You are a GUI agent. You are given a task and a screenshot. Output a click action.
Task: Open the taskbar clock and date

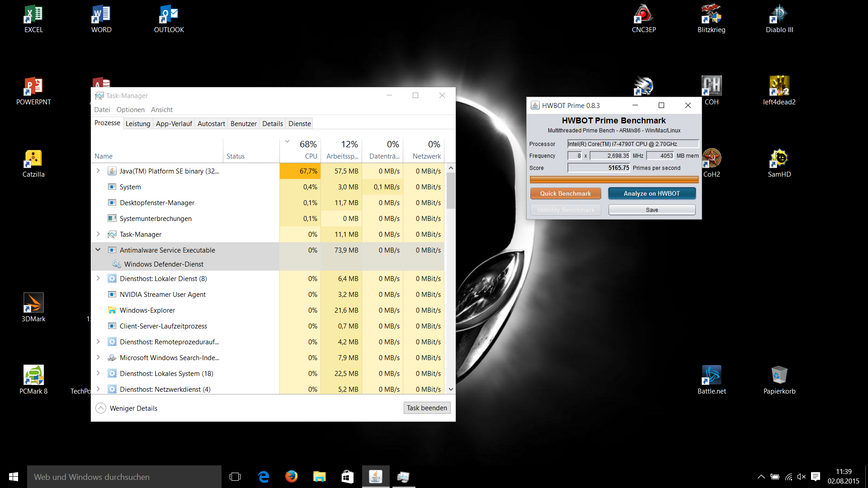tap(843, 477)
